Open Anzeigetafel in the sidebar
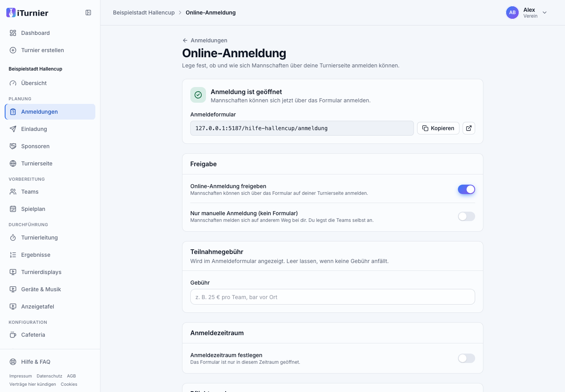 (50, 307)
